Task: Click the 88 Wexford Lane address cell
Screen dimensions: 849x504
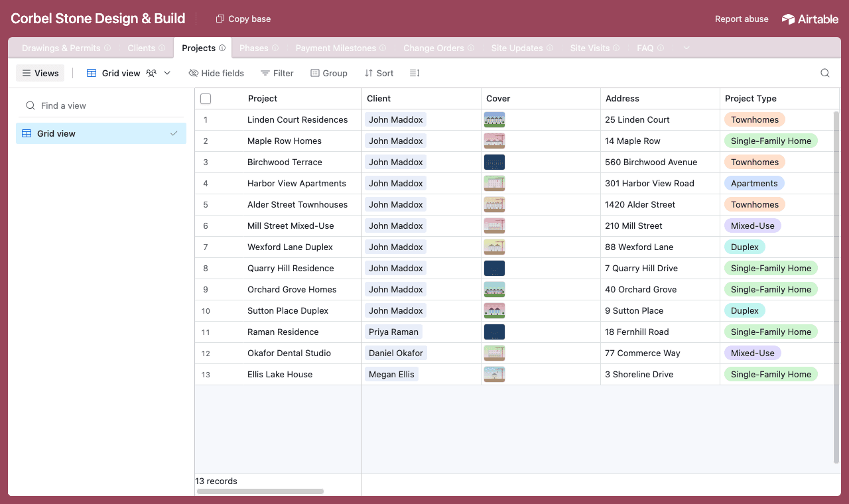Action: point(660,247)
